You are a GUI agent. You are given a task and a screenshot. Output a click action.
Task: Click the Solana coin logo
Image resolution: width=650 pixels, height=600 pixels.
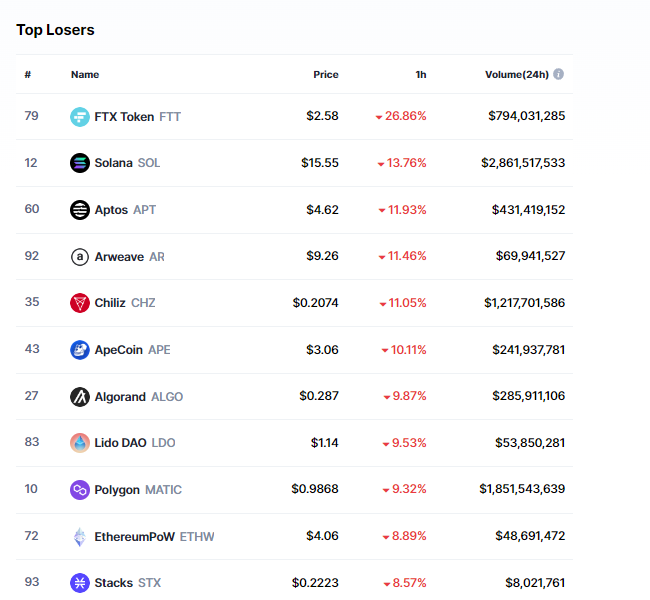click(80, 163)
